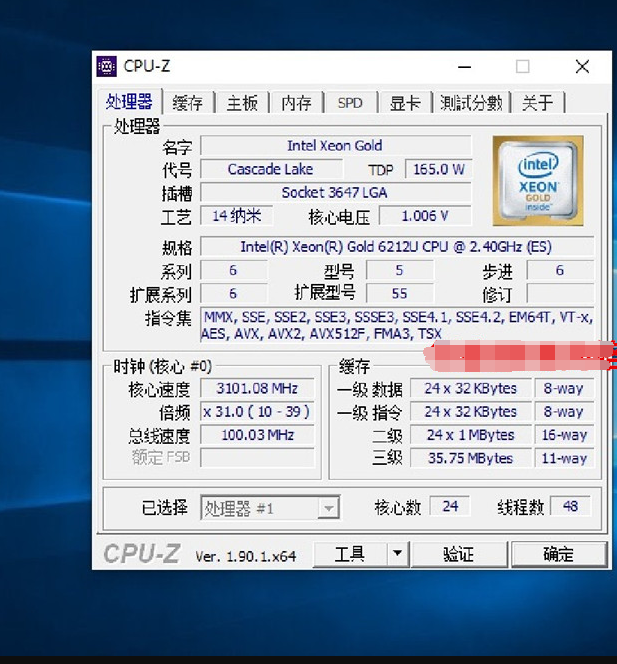Click the thread count value 48
Image resolution: width=617 pixels, height=664 pixels.
570,506
